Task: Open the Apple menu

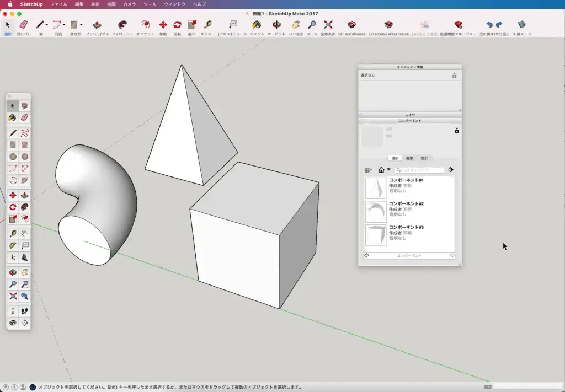Action: 10,4
